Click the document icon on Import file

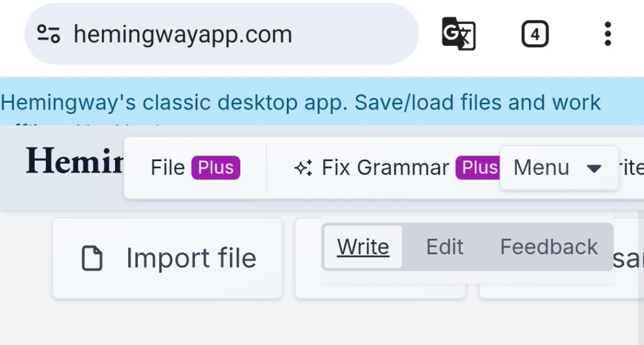[92, 259]
